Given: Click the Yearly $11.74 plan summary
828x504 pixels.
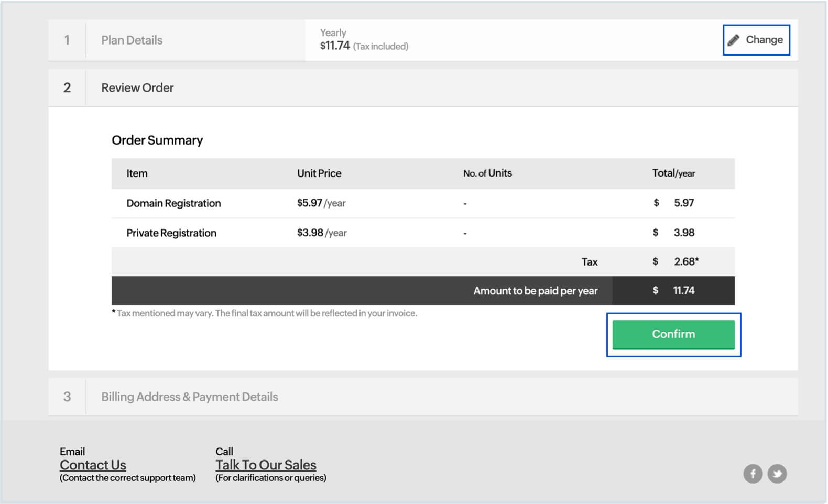Looking at the screenshot, I should pos(364,40).
